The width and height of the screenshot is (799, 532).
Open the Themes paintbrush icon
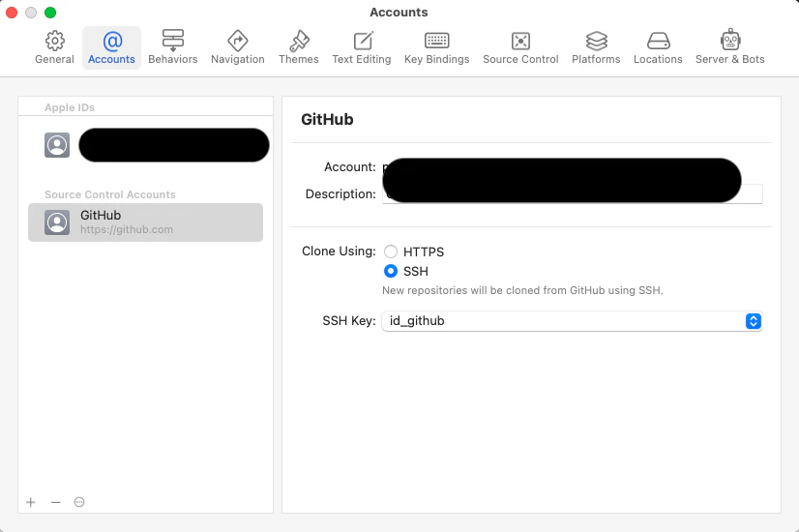tap(299, 41)
